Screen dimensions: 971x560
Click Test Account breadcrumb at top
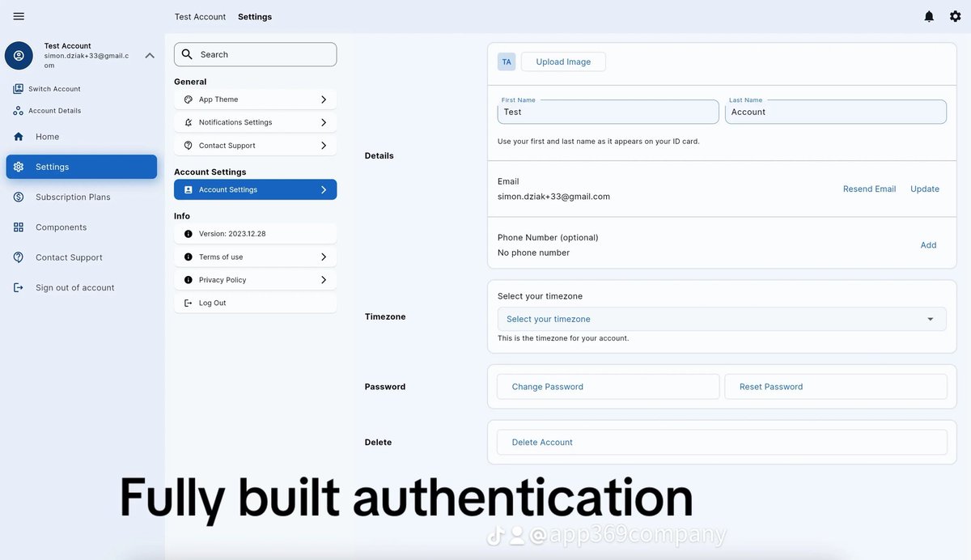[200, 17]
